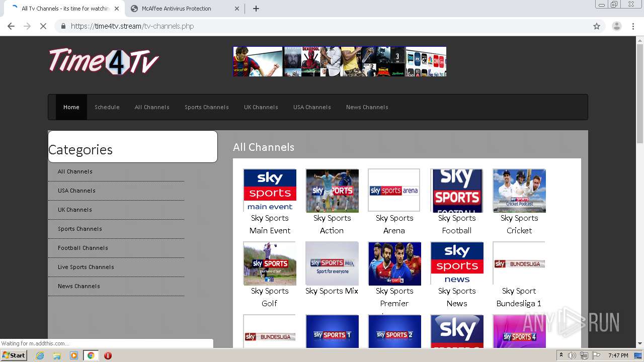Open a new browser tab

(256, 9)
